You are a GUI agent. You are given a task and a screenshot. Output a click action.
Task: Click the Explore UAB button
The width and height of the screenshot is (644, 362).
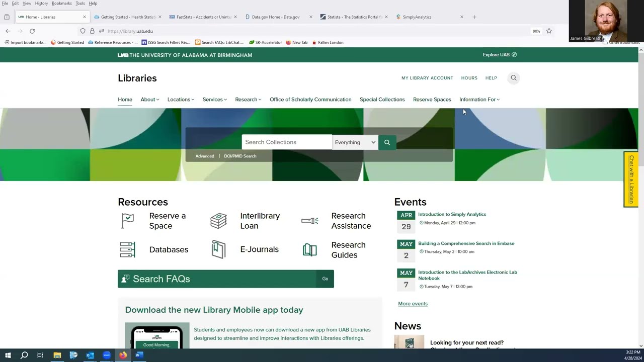[500, 55]
